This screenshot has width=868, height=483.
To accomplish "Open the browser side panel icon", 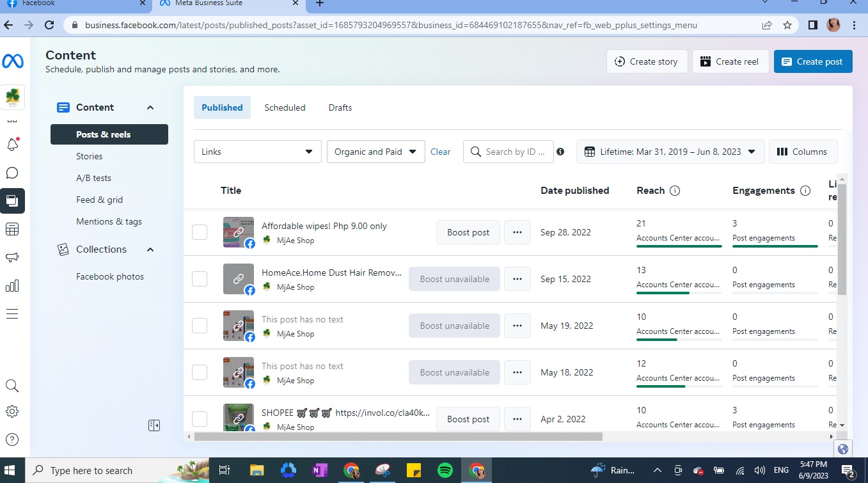I will pos(812,26).
